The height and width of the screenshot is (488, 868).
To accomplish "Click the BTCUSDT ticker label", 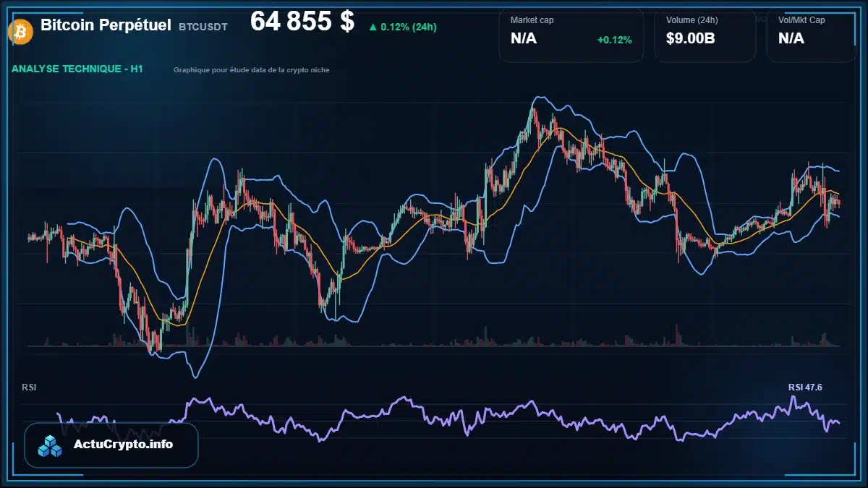I will tap(203, 27).
